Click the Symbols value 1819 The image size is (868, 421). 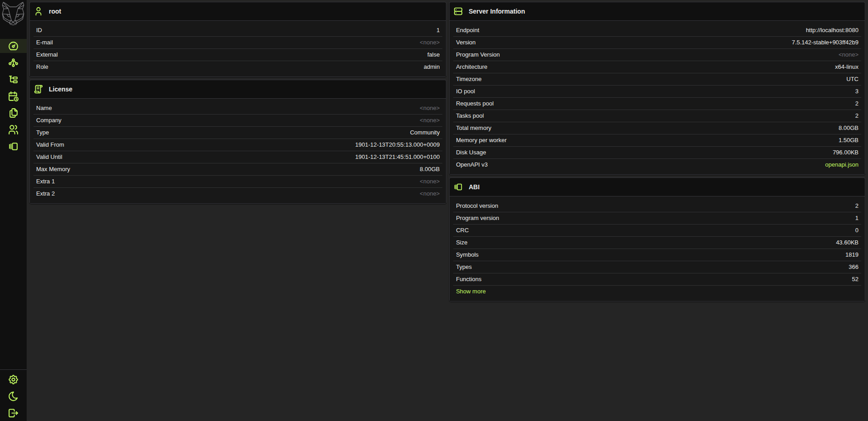[852, 255]
